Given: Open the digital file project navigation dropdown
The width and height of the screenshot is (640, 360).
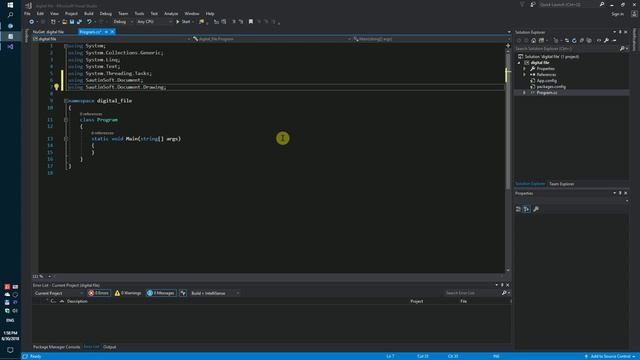Looking at the screenshot, I should click(111, 39).
